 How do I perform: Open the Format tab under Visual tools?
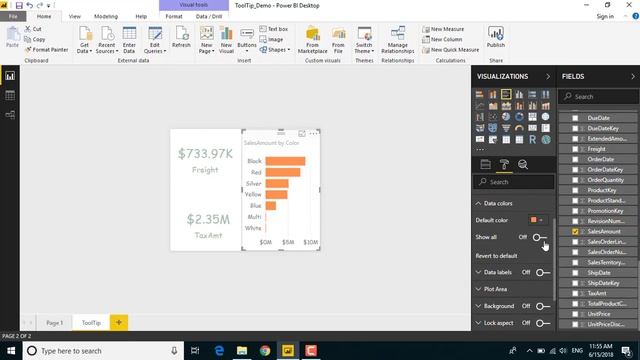tap(174, 16)
